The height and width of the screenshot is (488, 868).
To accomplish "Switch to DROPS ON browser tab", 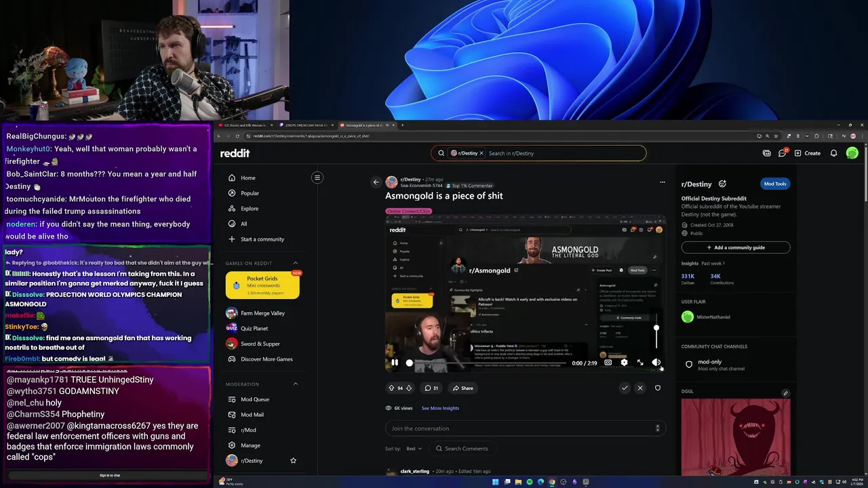I will pos(306,125).
